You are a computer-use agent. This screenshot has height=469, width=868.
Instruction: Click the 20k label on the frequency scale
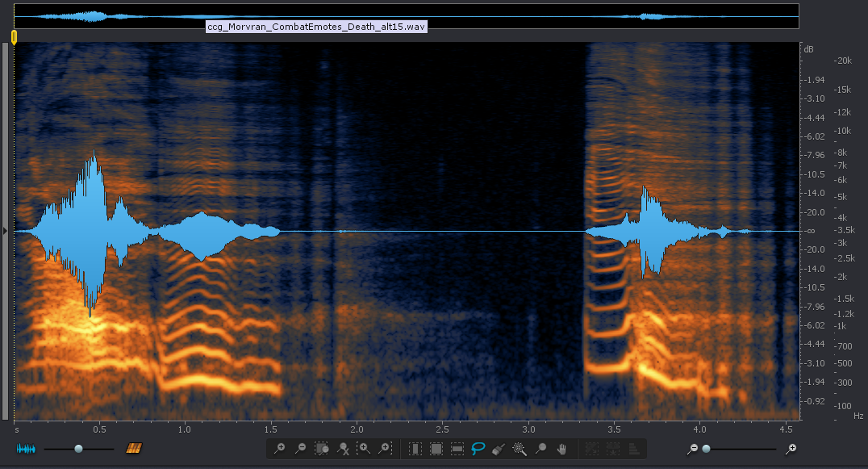(x=844, y=61)
